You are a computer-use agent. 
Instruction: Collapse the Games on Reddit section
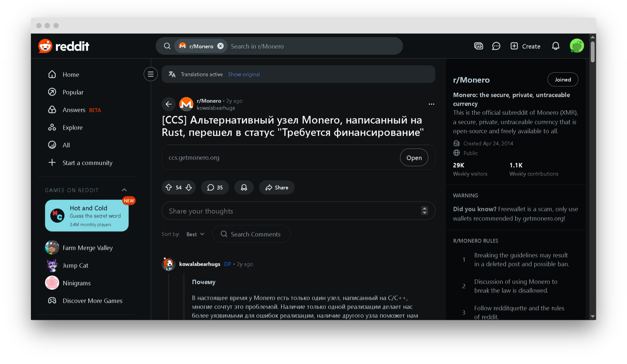(x=124, y=190)
